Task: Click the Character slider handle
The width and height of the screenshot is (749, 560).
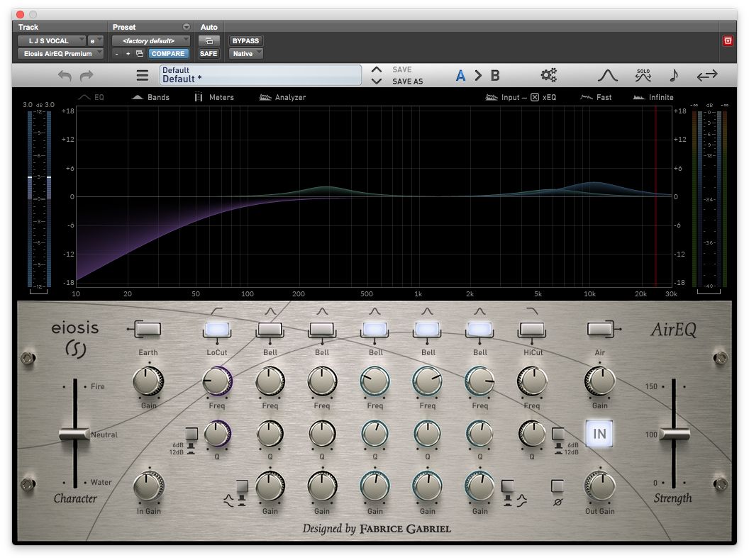Action: 74,434
